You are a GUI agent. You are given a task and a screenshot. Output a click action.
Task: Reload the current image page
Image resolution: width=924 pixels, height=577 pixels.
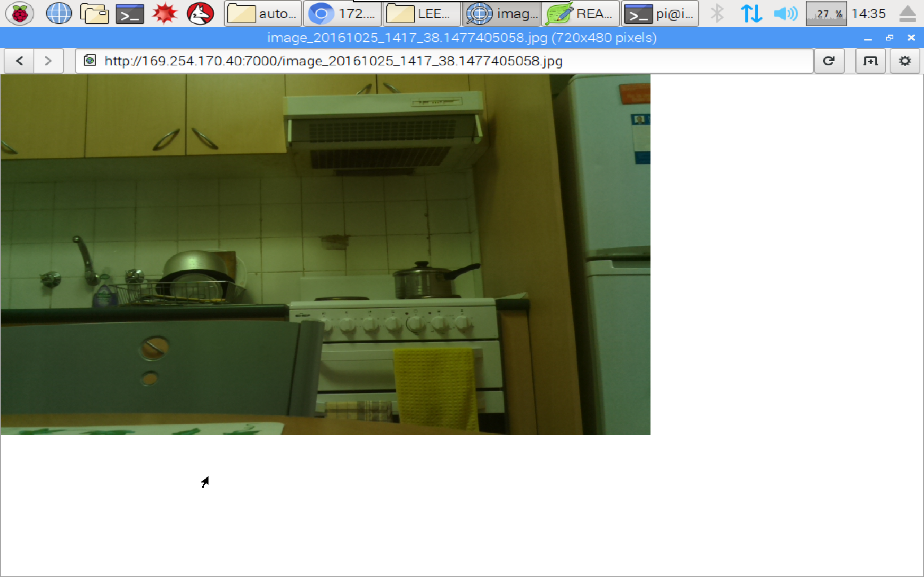point(829,61)
